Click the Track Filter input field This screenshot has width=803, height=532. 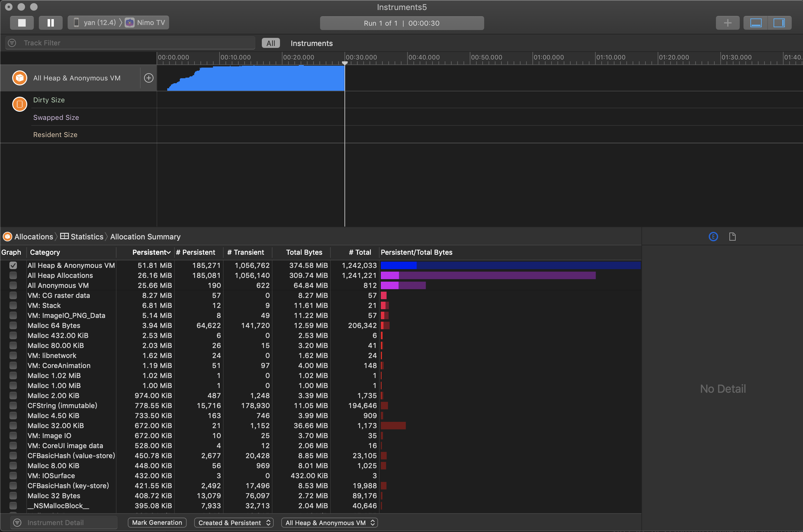136,43
